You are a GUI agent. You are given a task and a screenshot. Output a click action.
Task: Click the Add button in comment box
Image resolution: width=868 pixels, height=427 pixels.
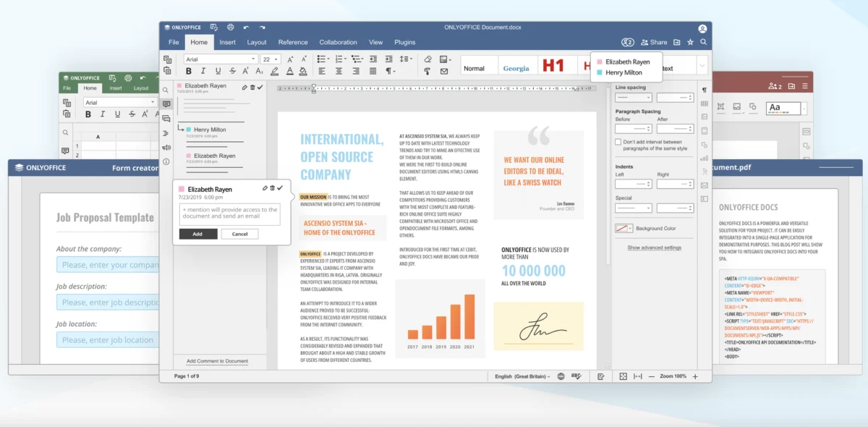click(x=197, y=234)
